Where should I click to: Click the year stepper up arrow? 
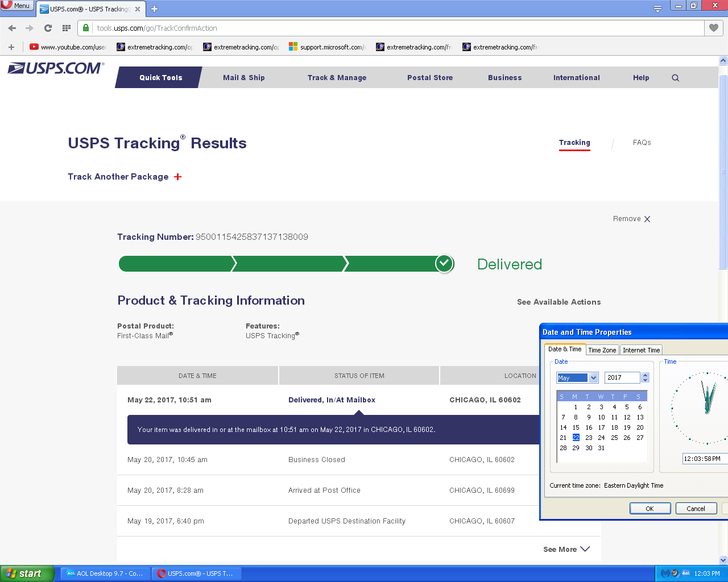tap(645, 375)
